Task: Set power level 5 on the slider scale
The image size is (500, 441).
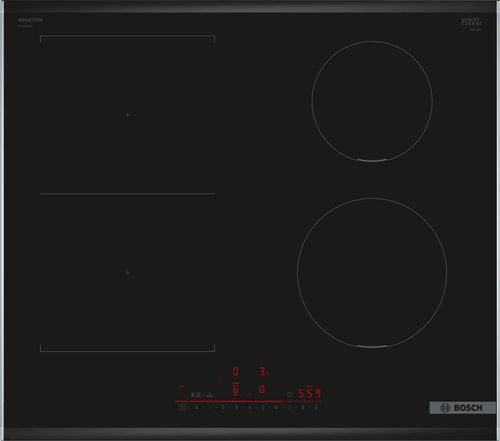Action: pyautogui.click(x=262, y=407)
